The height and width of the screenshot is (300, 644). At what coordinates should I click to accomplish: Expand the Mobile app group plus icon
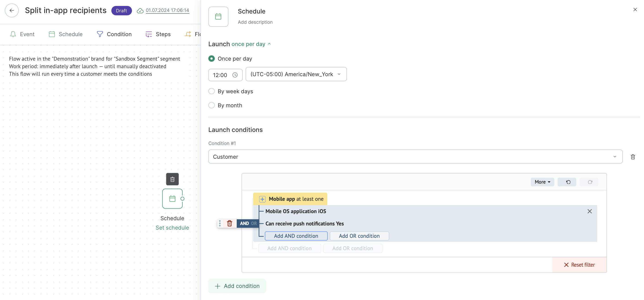pyautogui.click(x=262, y=199)
